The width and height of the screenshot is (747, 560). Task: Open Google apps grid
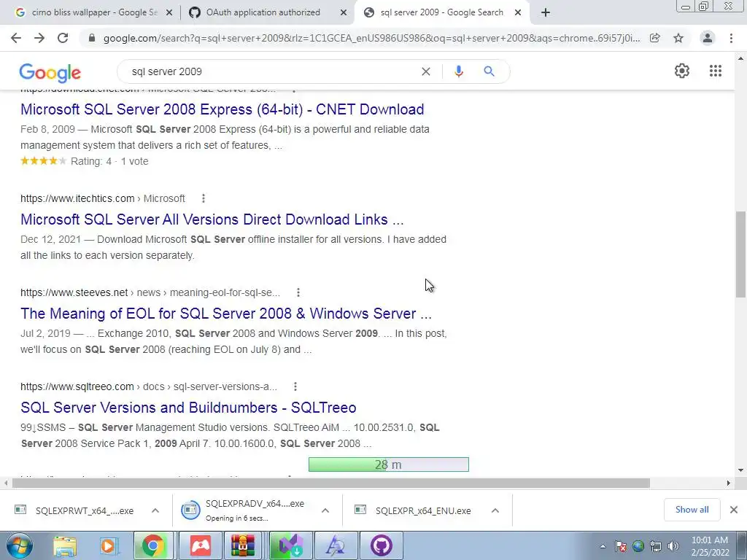click(715, 71)
